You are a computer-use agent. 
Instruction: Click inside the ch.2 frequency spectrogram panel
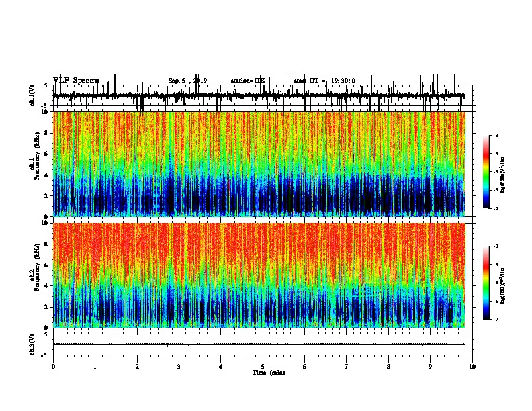pos(259,275)
